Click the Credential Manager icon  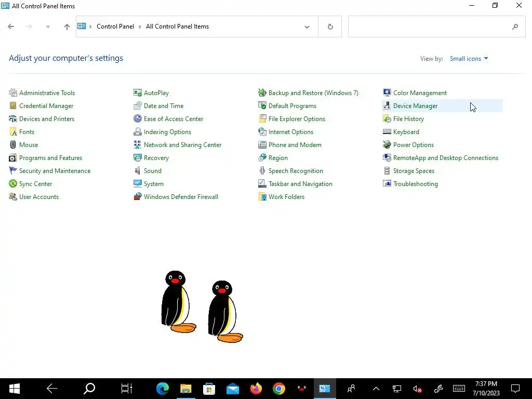tap(13, 105)
